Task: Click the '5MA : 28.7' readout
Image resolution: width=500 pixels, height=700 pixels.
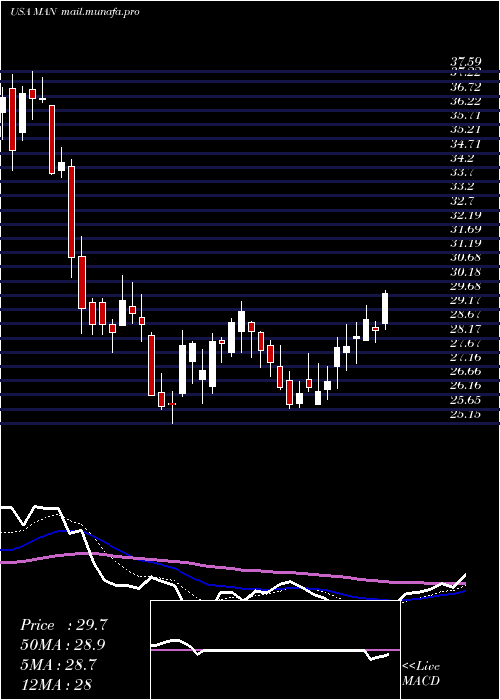Action: [58, 664]
